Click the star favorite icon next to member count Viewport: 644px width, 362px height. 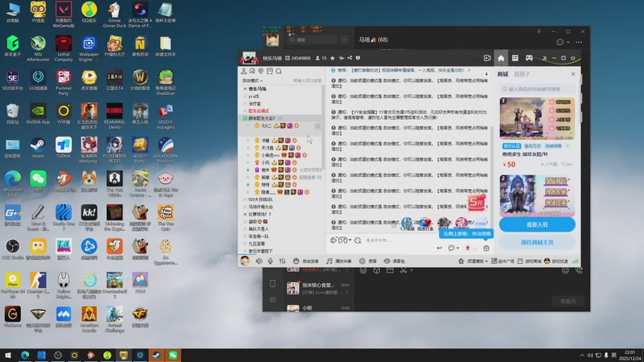(x=332, y=58)
